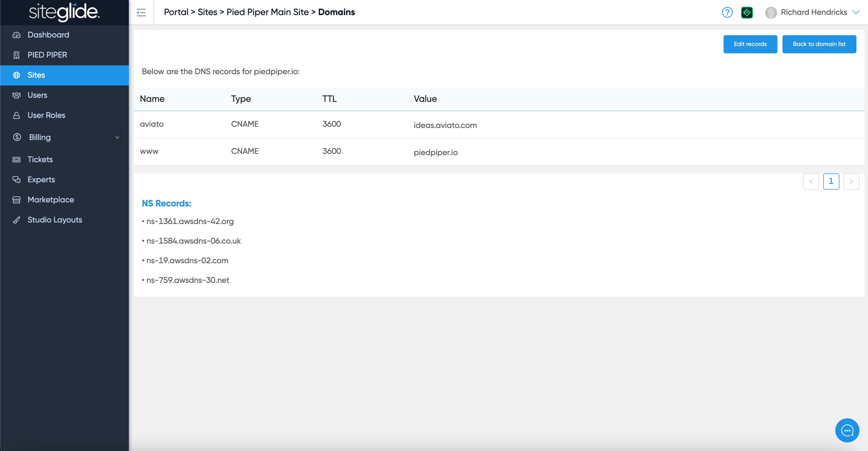The width and height of the screenshot is (868, 451).
Task: Click the Dashboard gauge icon
Action: pos(17,35)
